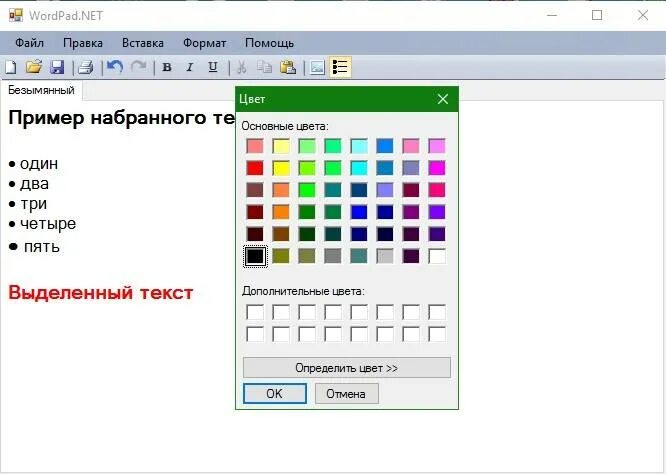Viewport: 666px width, 474px height.
Task: Insert image using the picture icon
Action: click(317, 67)
